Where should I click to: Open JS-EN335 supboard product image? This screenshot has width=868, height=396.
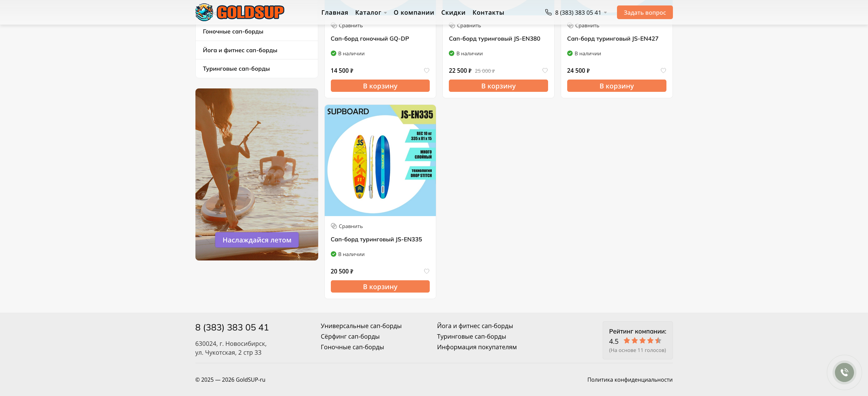380,160
